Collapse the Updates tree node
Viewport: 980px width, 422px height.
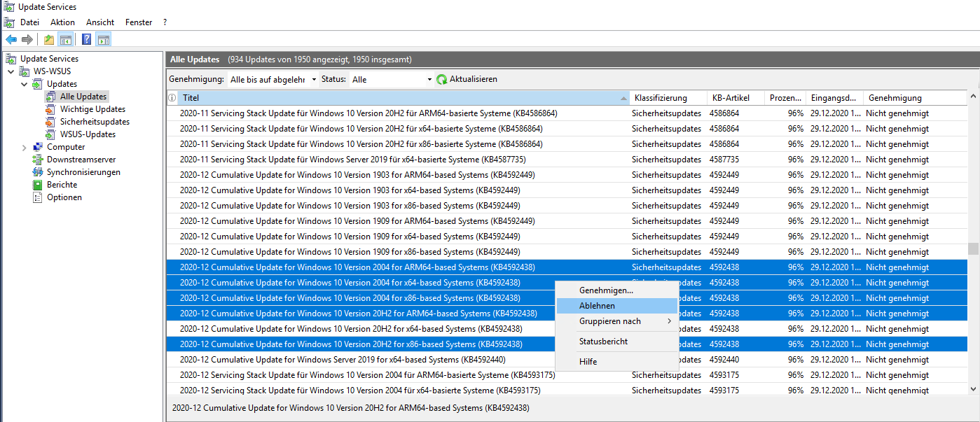click(x=25, y=84)
